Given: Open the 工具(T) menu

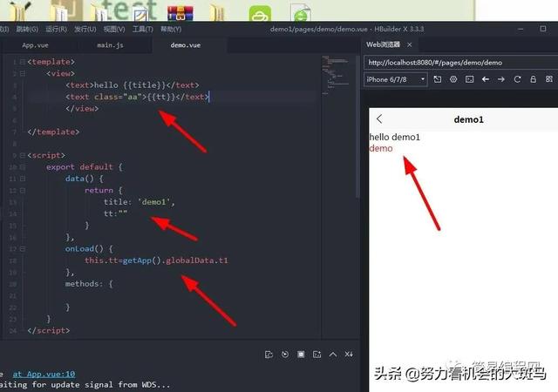Looking at the screenshot, I should [x=143, y=29].
